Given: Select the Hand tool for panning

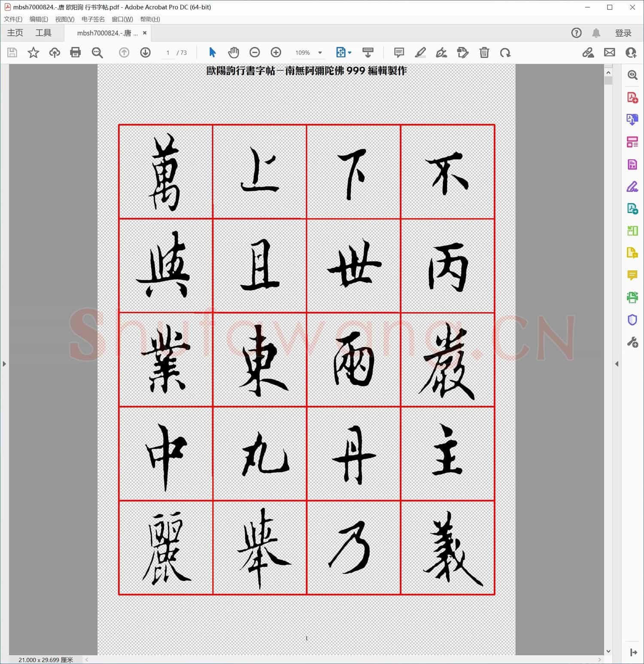Looking at the screenshot, I should [234, 52].
